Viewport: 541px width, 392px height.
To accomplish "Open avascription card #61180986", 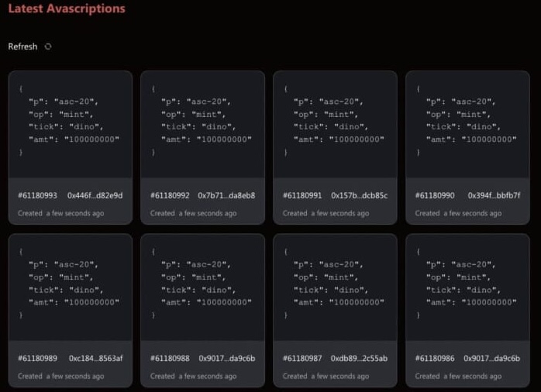I will (x=467, y=311).
